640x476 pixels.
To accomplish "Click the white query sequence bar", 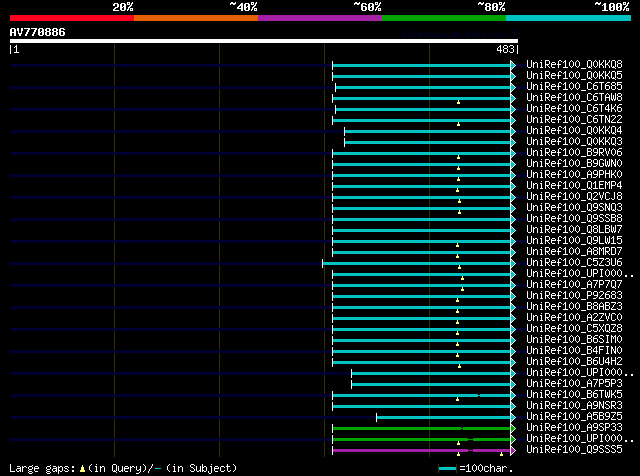I will 264,41.
